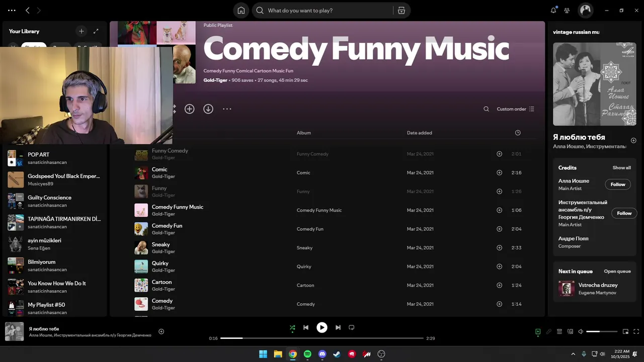Show hidden system tray icons
The width and height of the screenshot is (644, 362).
tap(573, 354)
